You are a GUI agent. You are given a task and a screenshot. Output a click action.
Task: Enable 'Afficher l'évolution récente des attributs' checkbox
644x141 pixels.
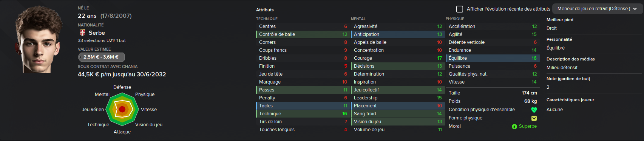click(460, 9)
